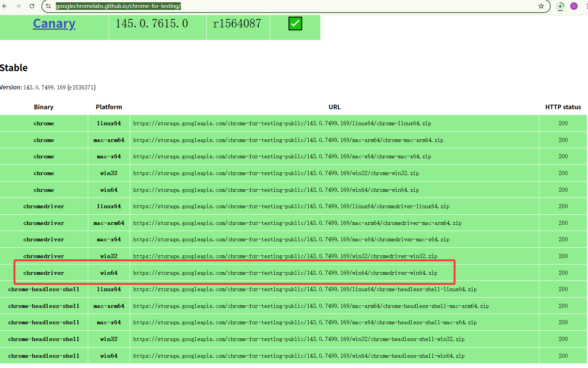Click 200 status of chromedriver win64 row

pos(563,273)
